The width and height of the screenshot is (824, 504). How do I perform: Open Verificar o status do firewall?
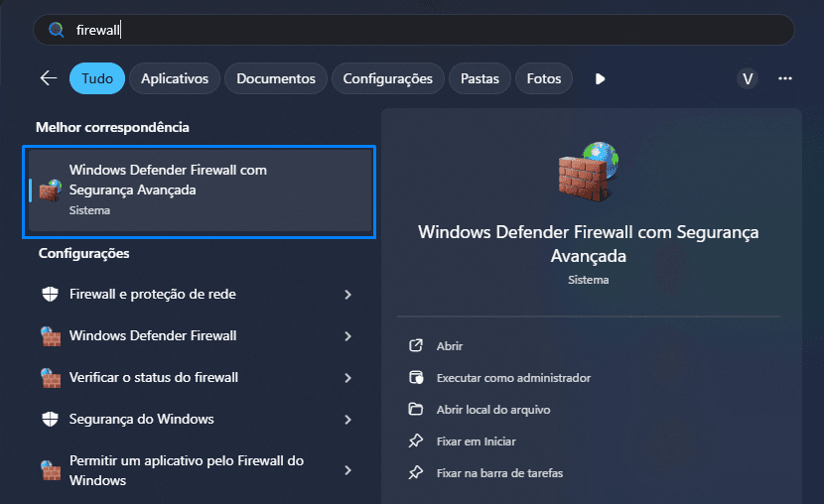[x=198, y=377]
